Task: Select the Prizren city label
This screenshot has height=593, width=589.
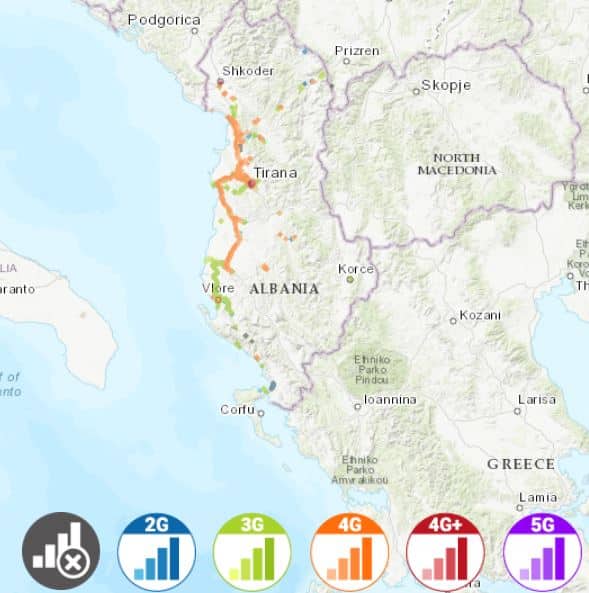Action: [357, 51]
